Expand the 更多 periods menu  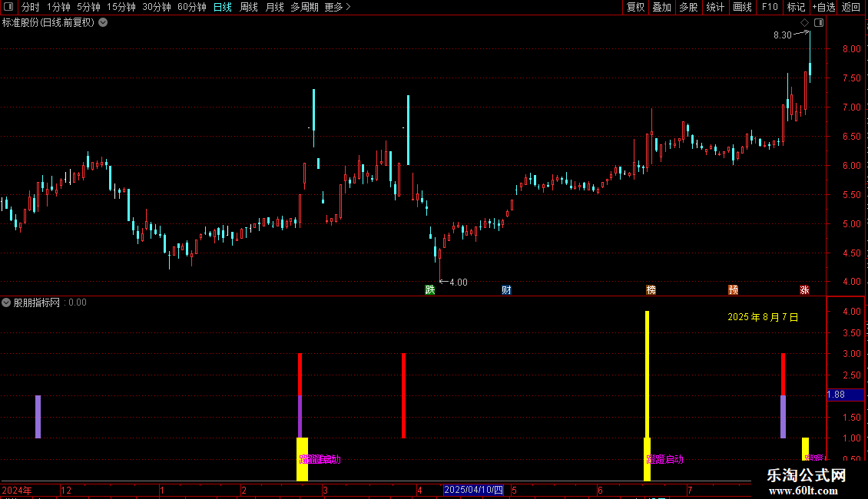point(337,7)
